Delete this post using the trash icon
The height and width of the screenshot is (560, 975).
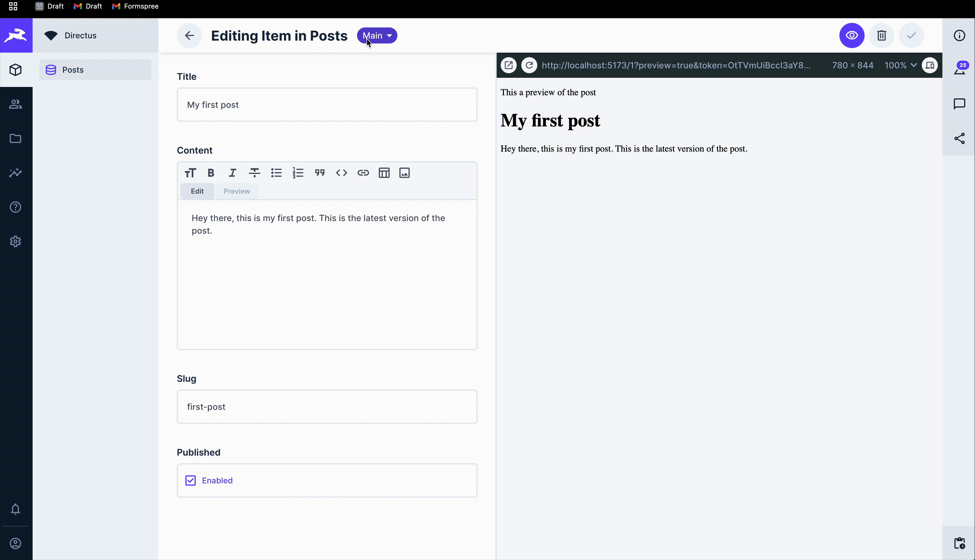[x=881, y=35]
